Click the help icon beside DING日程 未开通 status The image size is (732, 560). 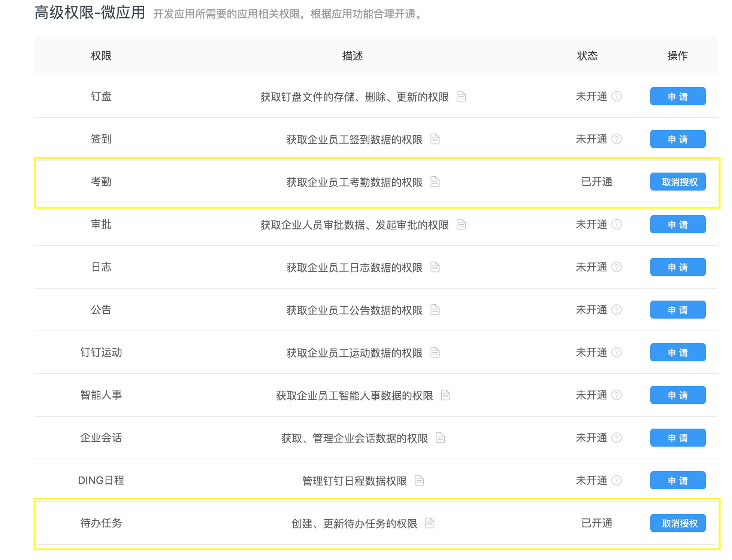617,481
